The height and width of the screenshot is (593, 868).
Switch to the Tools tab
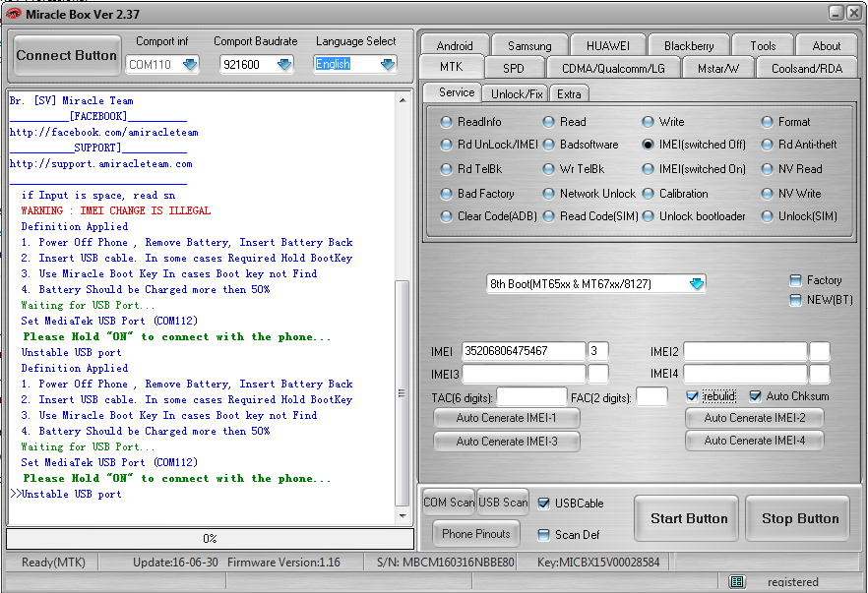click(763, 46)
